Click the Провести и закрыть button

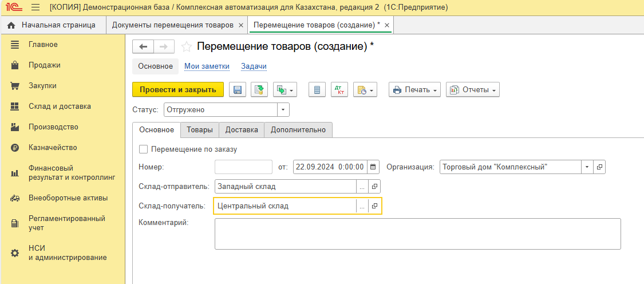tap(178, 90)
